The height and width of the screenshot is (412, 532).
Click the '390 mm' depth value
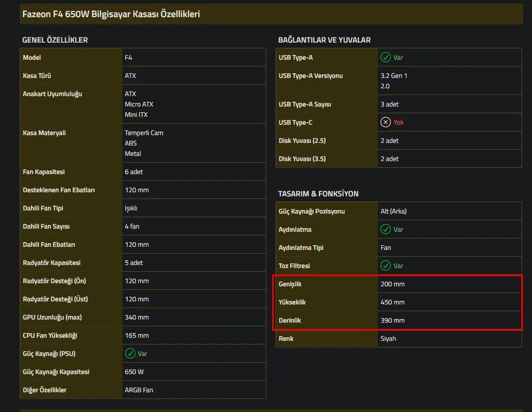(x=392, y=321)
